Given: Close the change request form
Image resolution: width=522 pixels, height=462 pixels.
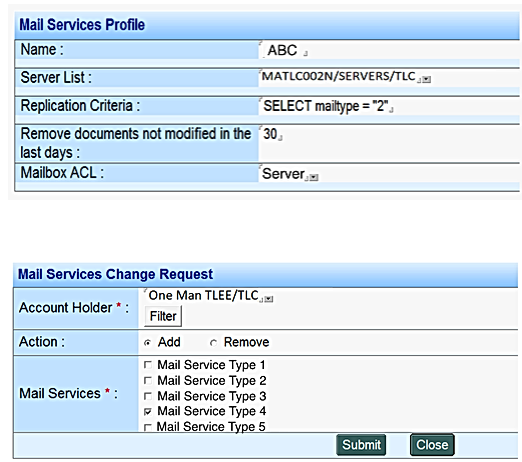Looking at the screenshot, I should (x=432, y=445).
